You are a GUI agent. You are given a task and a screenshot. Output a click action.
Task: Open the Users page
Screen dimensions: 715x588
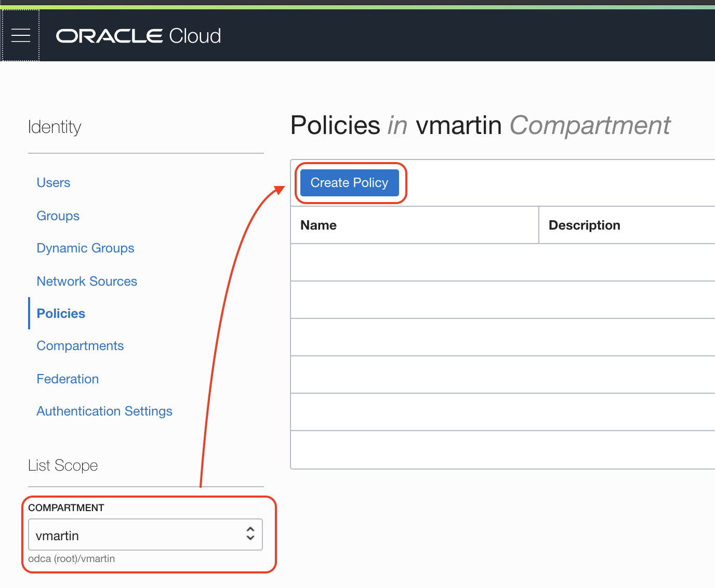pyautogui.click(x=54, y=183)
